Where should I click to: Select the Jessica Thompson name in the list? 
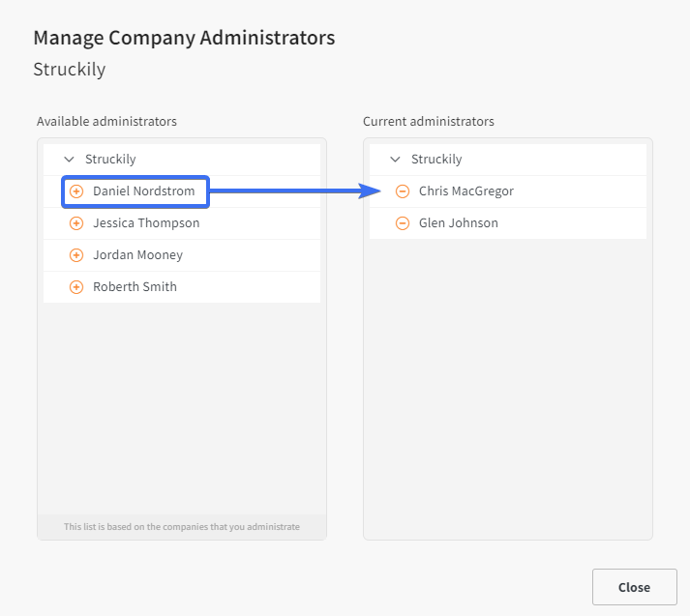pyautogui.click(x=146, y=223)
